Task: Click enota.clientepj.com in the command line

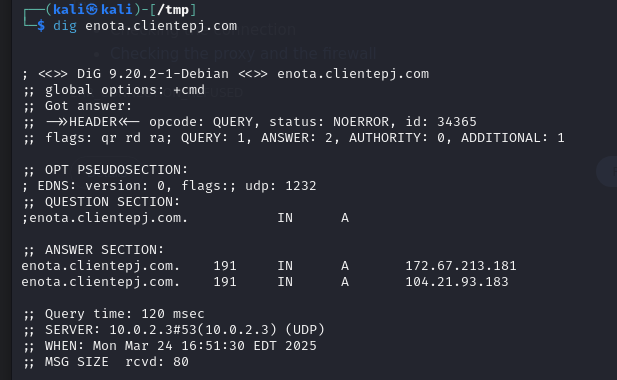Action: coord(161,26)
